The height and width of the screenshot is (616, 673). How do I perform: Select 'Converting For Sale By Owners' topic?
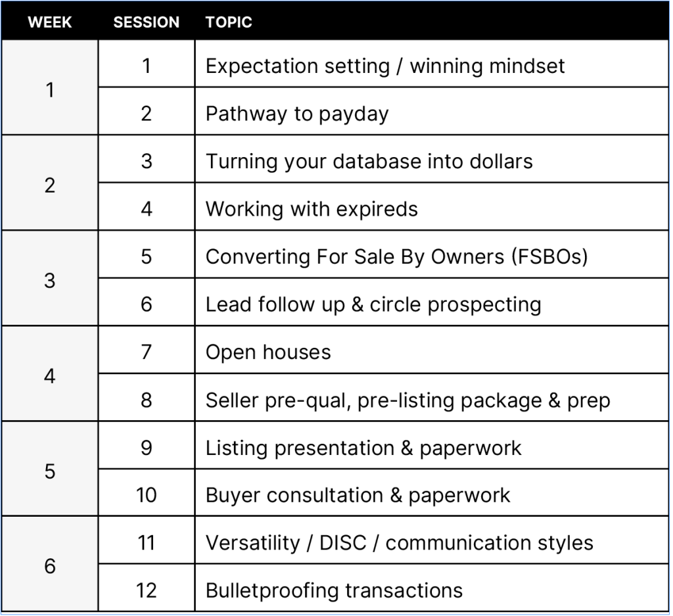[396, 256]
